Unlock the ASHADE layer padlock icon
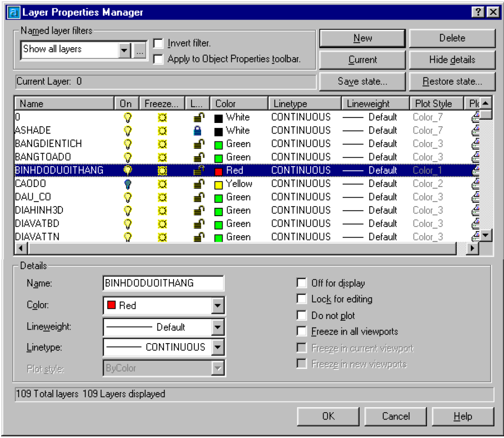 click(x=197, y=131)
